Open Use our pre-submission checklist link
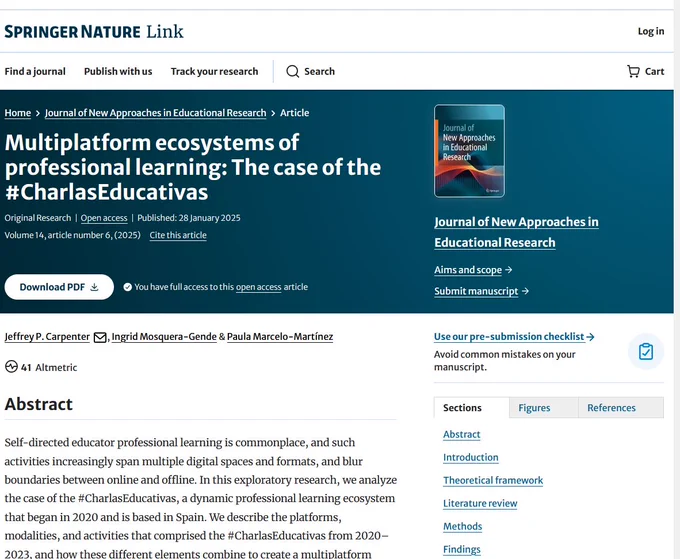Screen dimensions: 680x559 514,337
